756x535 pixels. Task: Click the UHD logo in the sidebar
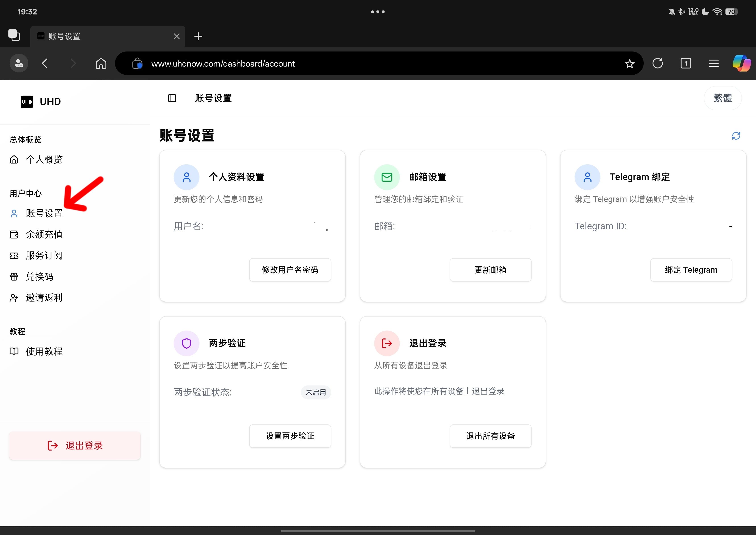point(27,101)
